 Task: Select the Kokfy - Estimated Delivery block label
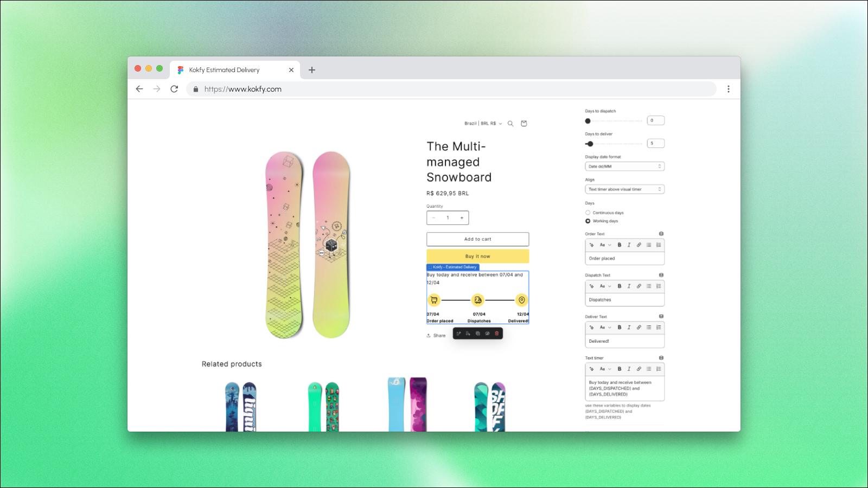453,267
